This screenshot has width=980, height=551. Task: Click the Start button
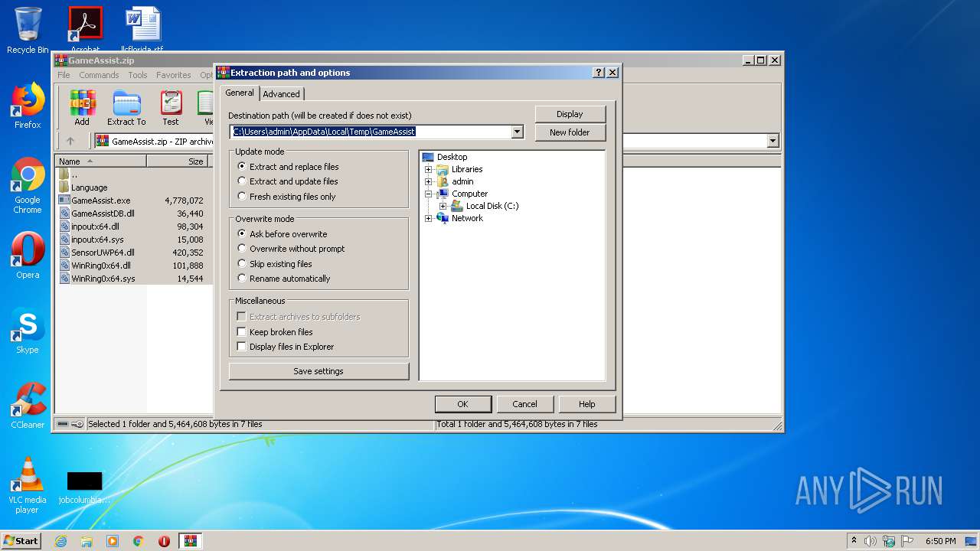coord(21,541)
